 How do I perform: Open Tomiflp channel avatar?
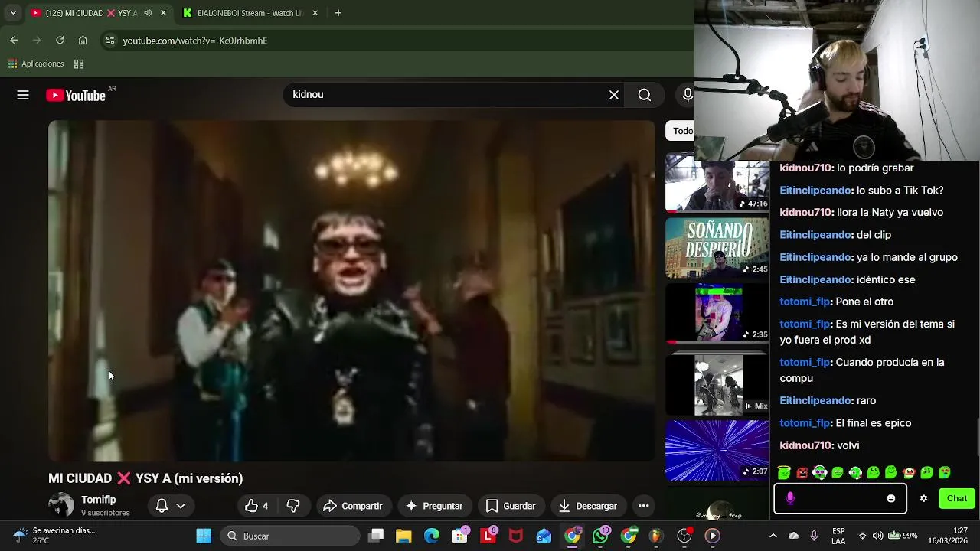click(x=61, y=505)
